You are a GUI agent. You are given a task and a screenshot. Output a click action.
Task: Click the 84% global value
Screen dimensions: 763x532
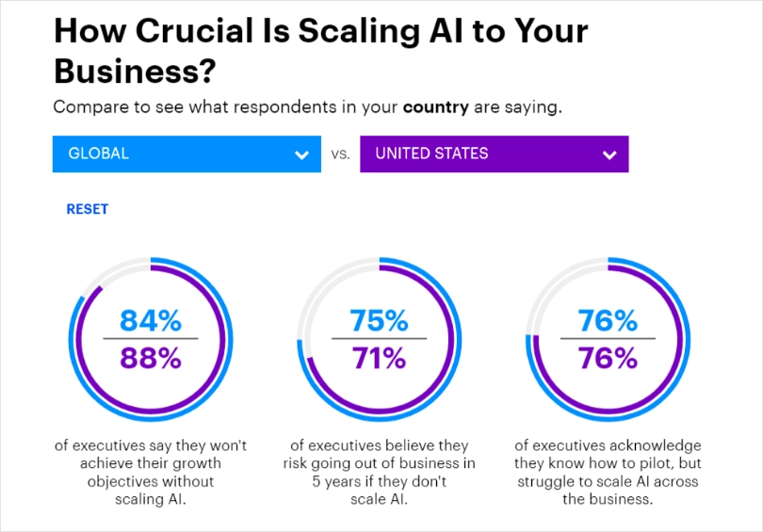[151, 320]
